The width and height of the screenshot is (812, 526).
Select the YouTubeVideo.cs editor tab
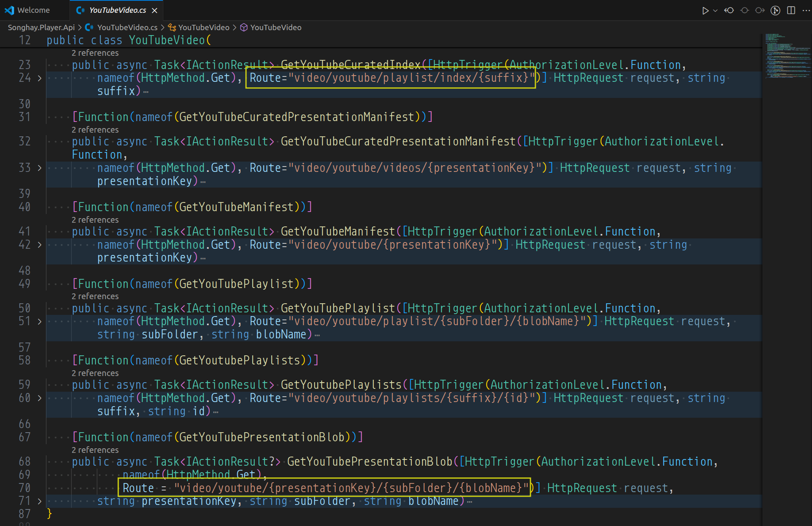[x=117, y=10]
